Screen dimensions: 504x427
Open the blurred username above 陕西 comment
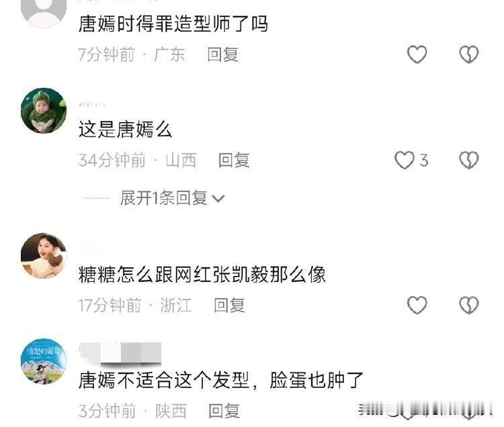click(x=120, y=353)
